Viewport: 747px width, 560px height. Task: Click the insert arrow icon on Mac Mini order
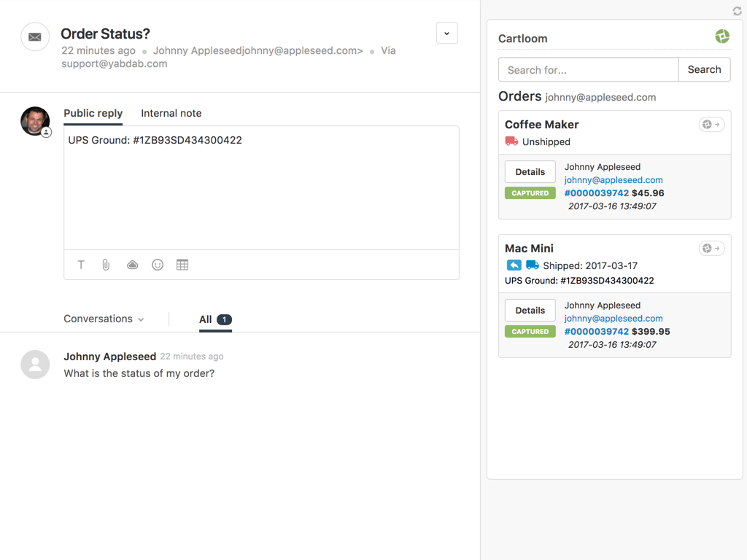pos(711,249)
